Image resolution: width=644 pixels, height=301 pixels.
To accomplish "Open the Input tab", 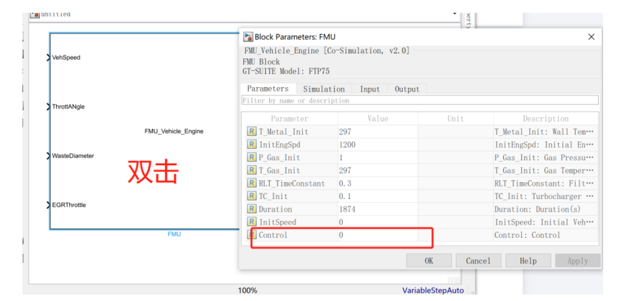I will coord(369,89).
